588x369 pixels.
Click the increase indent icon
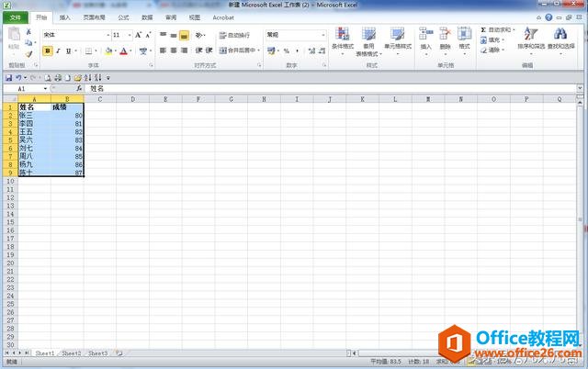[209, 50]
